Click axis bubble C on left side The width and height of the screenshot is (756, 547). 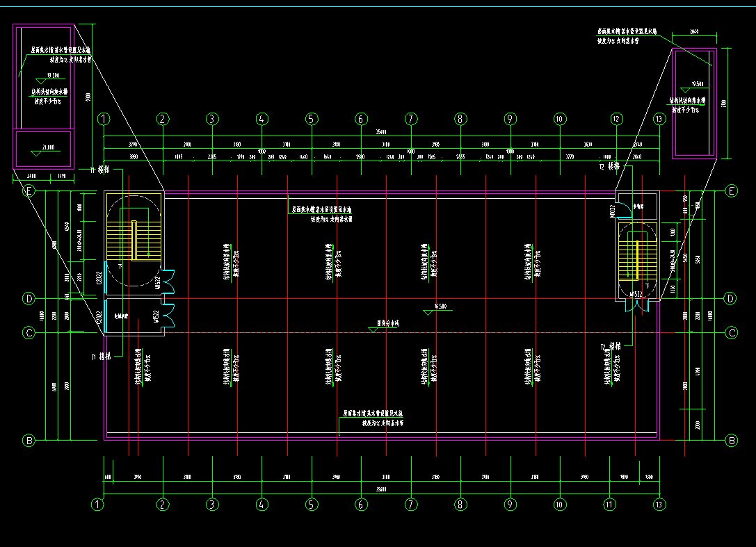29,333
